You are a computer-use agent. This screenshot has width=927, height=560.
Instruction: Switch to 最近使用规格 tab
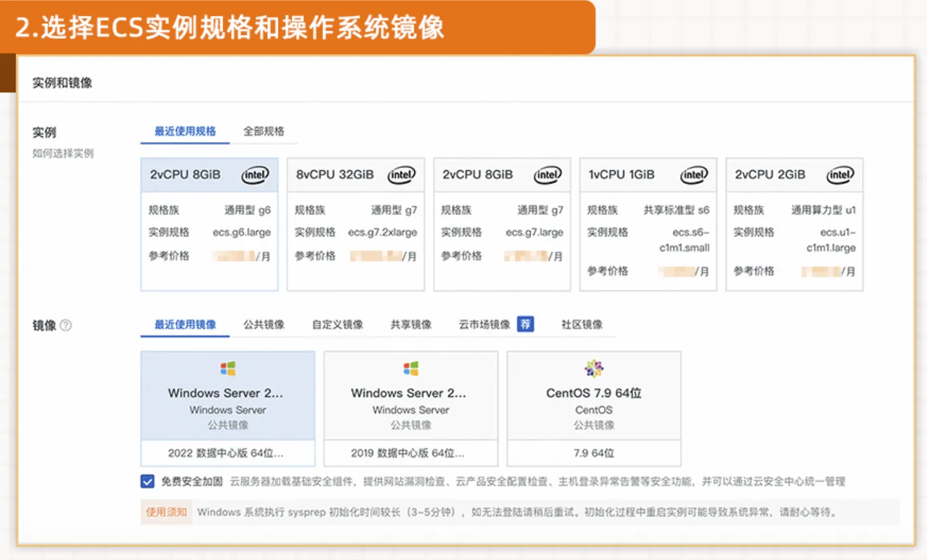(x=185, y=131)
